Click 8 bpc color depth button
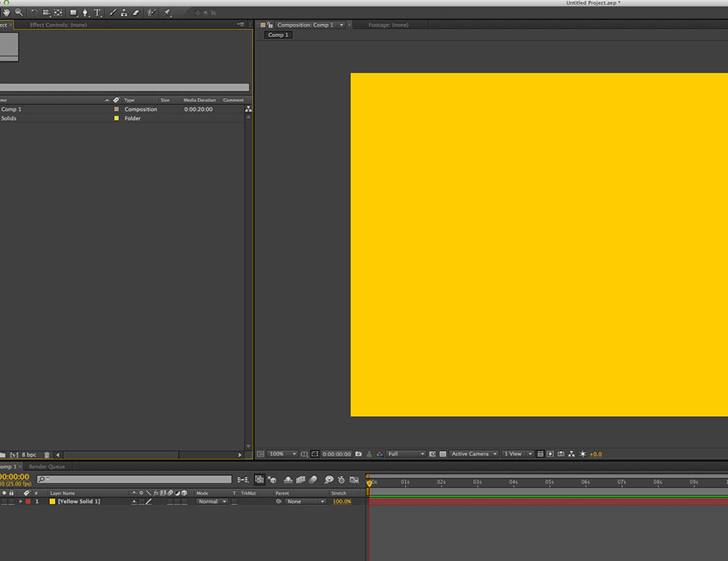Screen dimensions: 728x561 29,455
